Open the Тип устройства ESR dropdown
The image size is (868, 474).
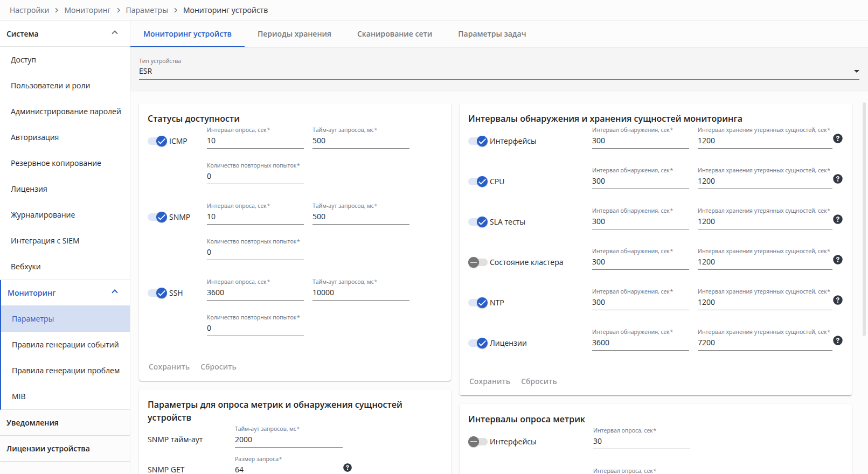pos(499,71)
